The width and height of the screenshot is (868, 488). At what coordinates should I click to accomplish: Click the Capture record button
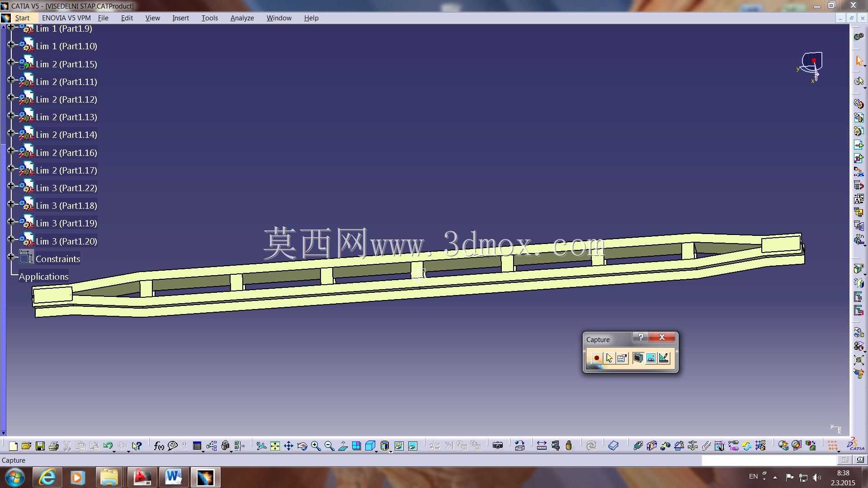click(596, 358)
